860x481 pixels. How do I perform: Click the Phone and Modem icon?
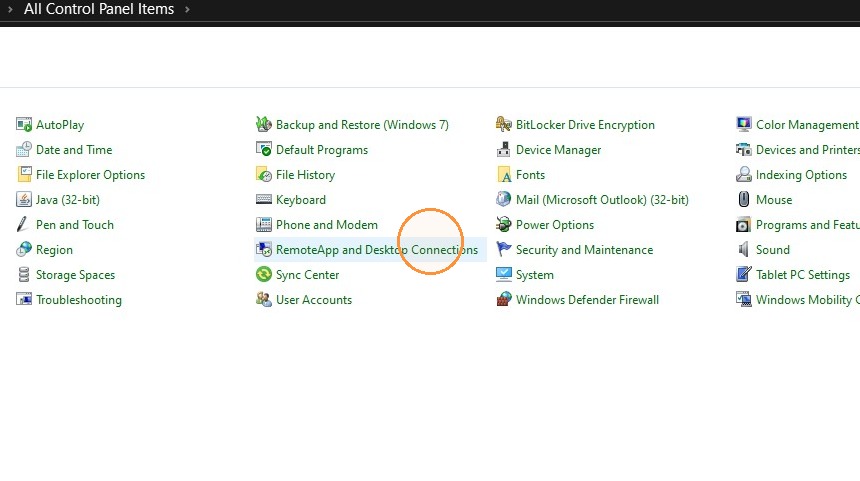point(264,224)
